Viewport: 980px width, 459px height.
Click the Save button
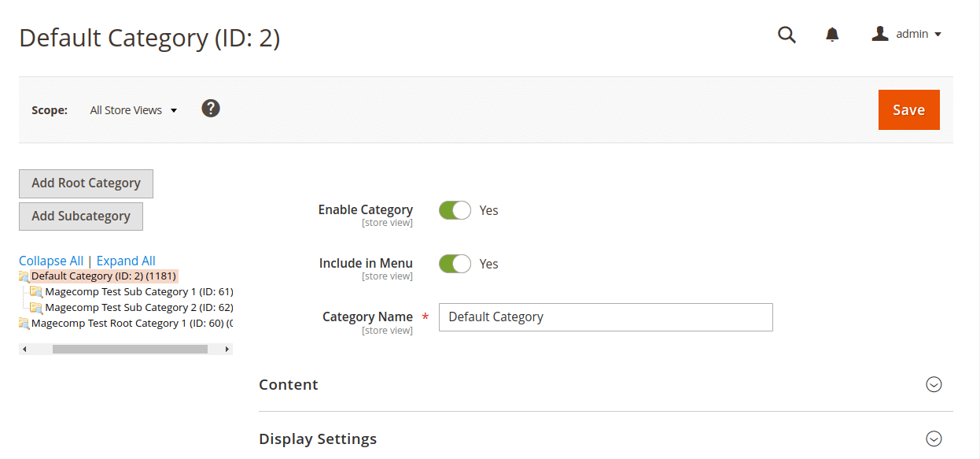pos(908,109)
